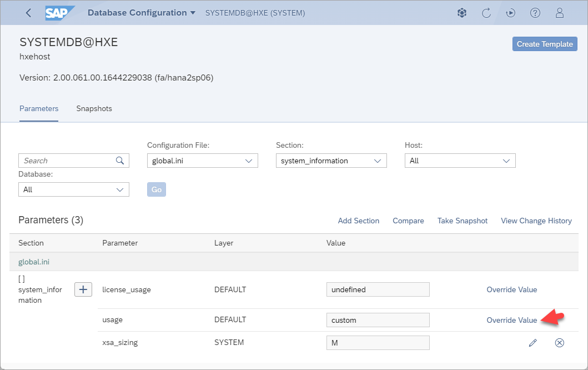
Task: Open the Host dropdown
Action: tap(460, 161)
